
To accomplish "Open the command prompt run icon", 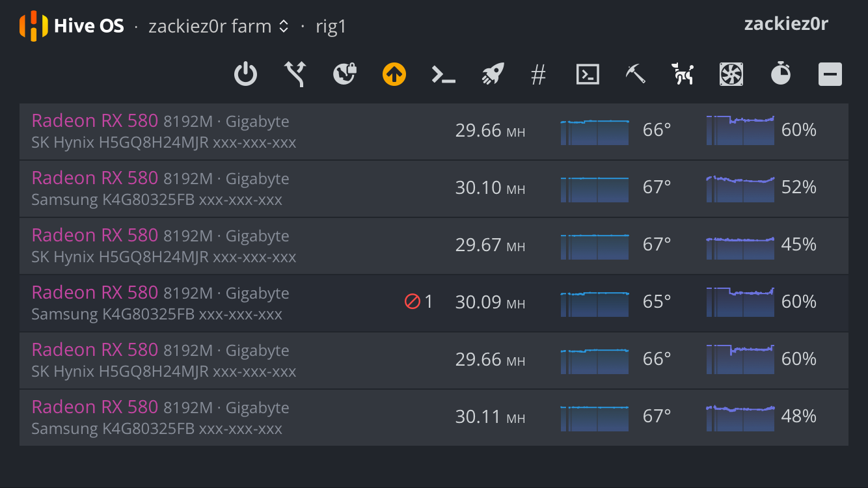I will coord(444,74).
